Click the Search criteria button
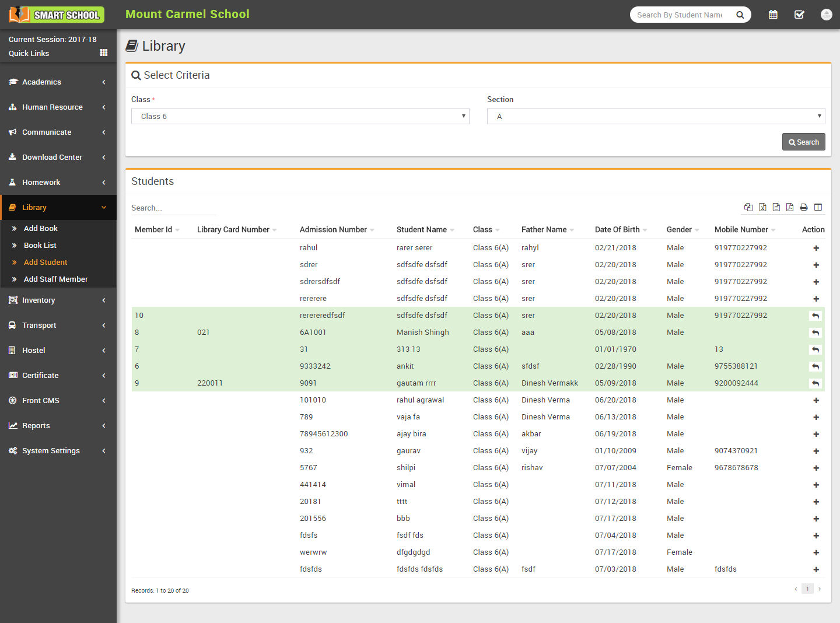Screen dimensions: 840x623 pyautogui.click(x=803, y=142)
